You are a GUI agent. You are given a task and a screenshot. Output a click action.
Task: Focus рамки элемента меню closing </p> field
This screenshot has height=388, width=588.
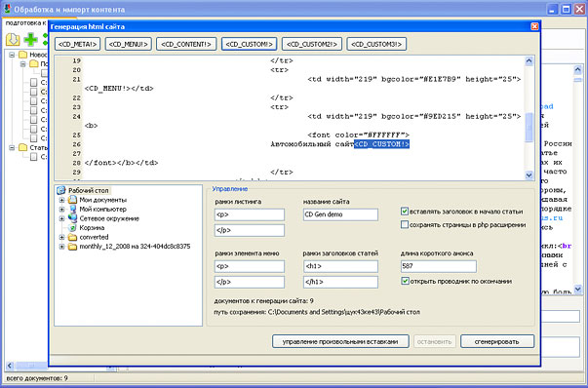[250, 282]
